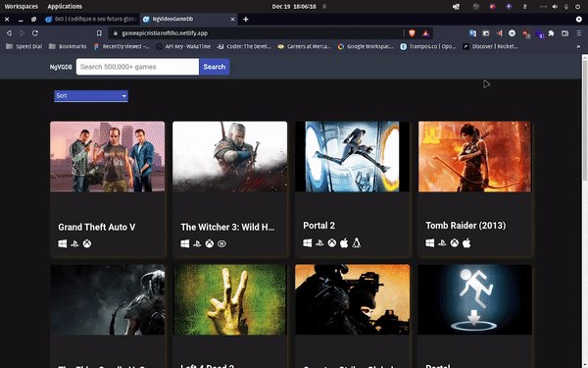588x368 pixels.
Task: Open the Grand Theft Auto V thumbnail
Action: point(107,157)
